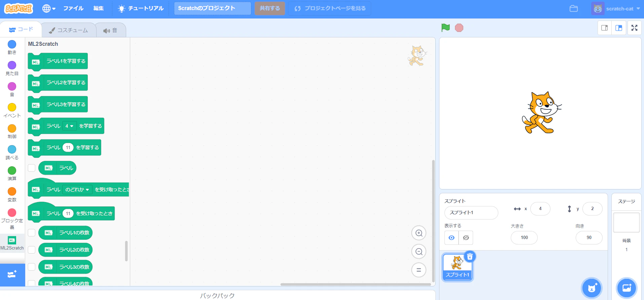
Task: Open the 編集 menu
Action: pos(99,8)
